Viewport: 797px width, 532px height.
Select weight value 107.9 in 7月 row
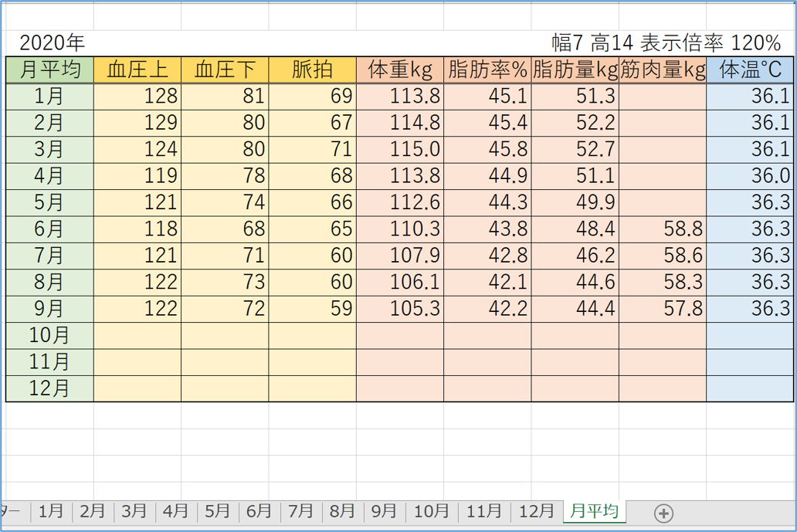pos(400,255)
